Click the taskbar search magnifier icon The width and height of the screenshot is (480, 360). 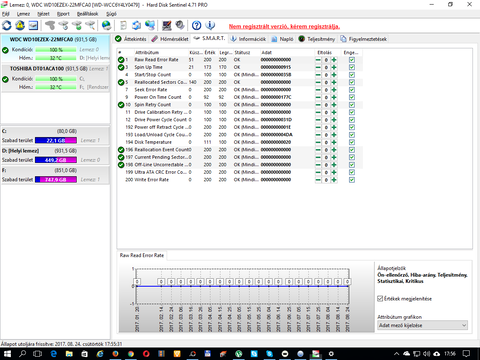(x=22, y=353)
